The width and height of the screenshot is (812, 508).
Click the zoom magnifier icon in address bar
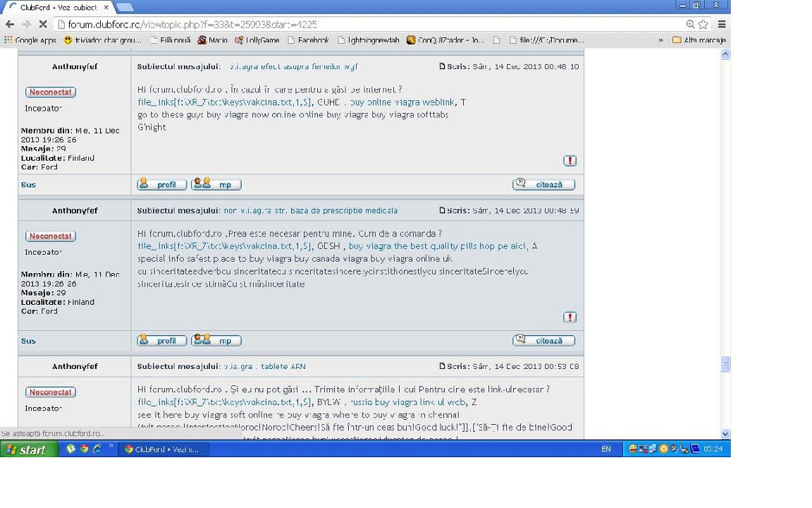(690, 24)
